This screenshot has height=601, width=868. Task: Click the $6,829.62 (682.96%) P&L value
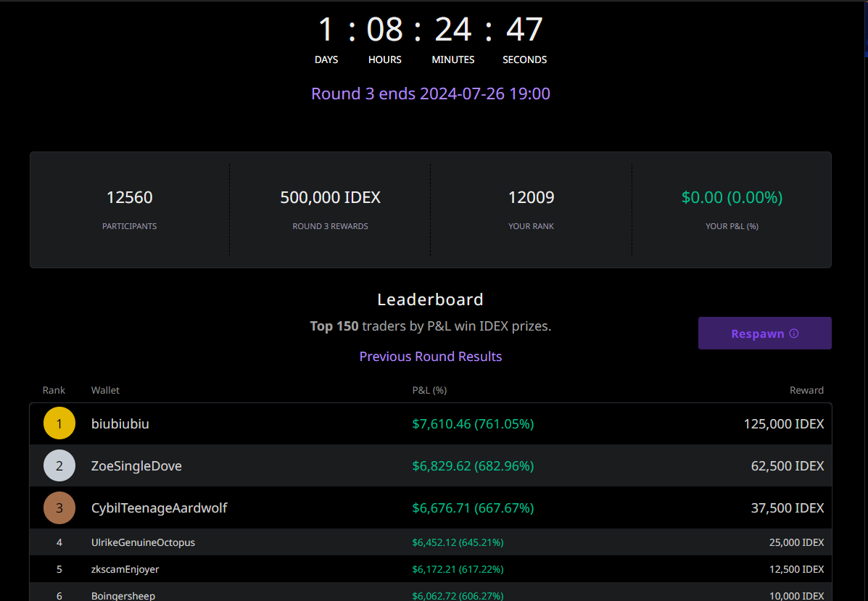point(473,466)
